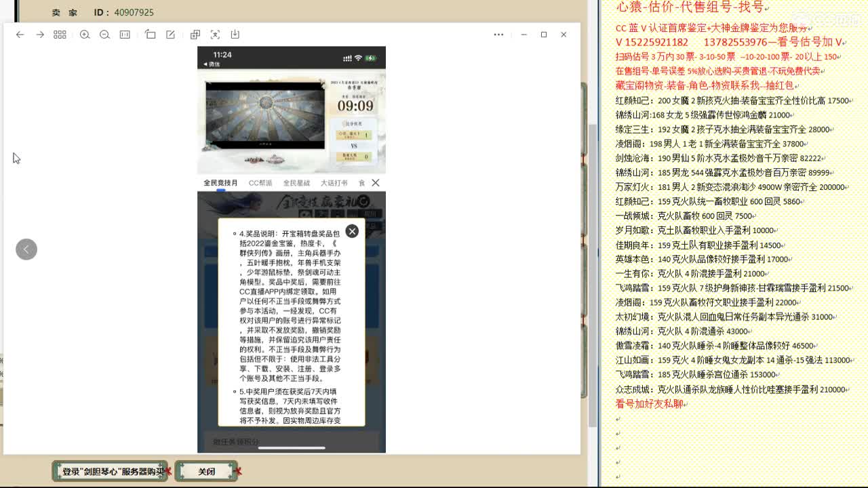The height and width of the screenshot is (488, 868).
Task: Click the 藏宝阁物资 red line
Action: [x=706, y=85]
